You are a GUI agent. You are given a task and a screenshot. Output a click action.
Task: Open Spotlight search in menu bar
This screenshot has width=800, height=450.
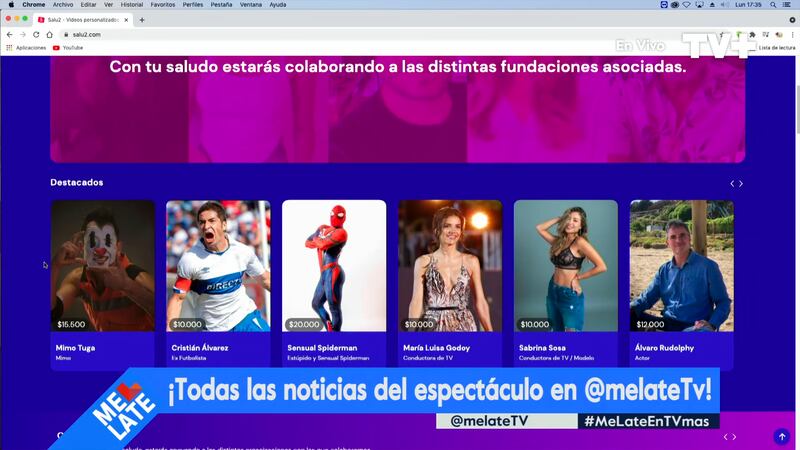tap(773, 5)
